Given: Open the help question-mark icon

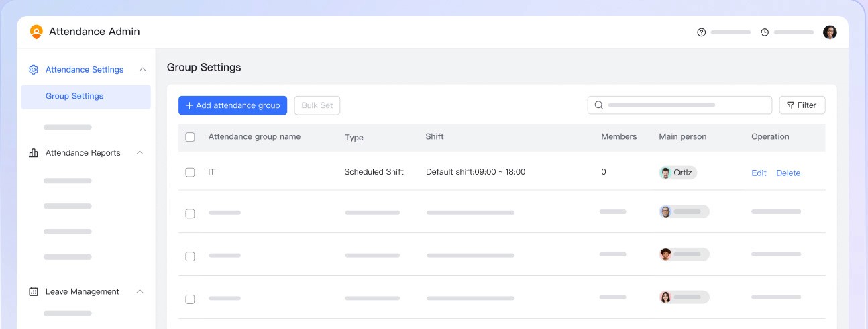Looking at the screenshot, I should coord(702,32).
